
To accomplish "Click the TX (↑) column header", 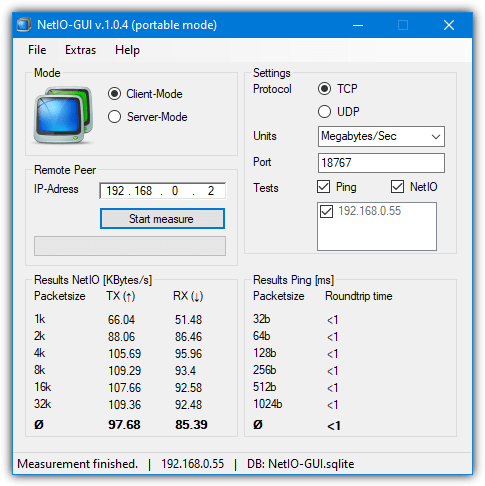I will coord(121,296).
